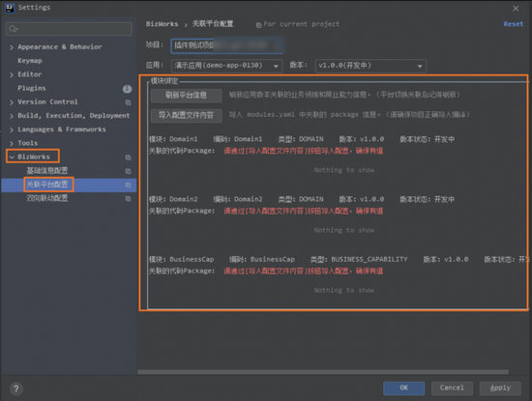Screen dimensions: 532x401
Task: Click BizWorks breadcrumb link
Action: tap(162, 24)
